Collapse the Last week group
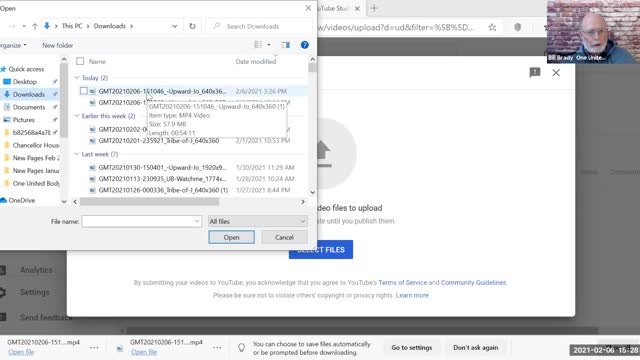This screenshot has width=640, height=360. pos(77,154)
